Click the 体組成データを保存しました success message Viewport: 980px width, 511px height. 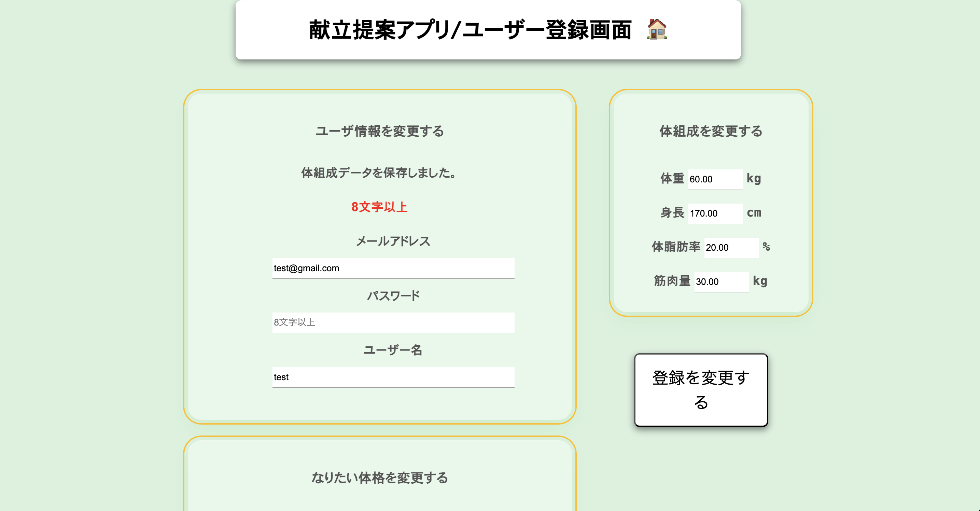pos(379,172)
